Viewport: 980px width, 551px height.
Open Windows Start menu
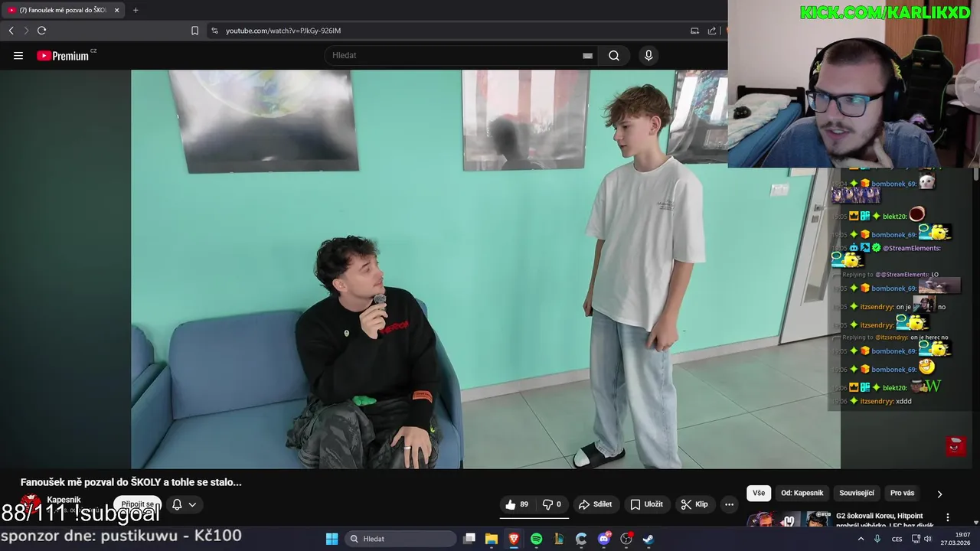(332, 539)
